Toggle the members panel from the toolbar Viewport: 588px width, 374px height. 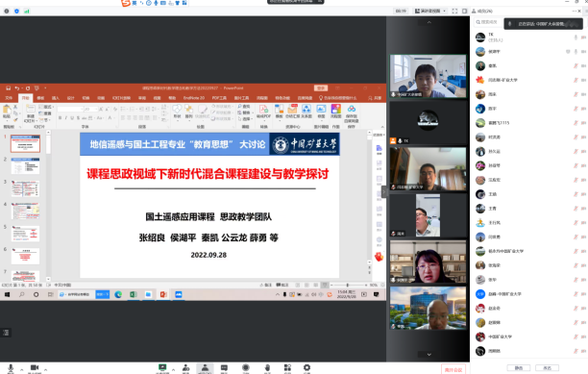click(205, 368)
